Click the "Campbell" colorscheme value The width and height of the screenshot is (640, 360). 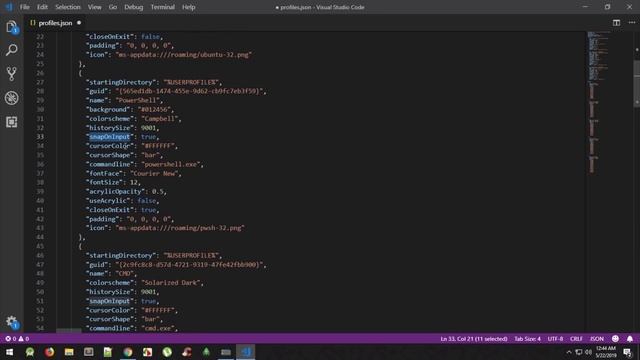point(160,119)
